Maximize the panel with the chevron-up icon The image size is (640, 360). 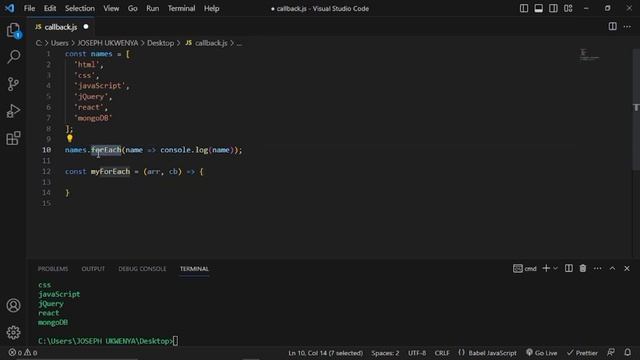click(x=612, y=268)
